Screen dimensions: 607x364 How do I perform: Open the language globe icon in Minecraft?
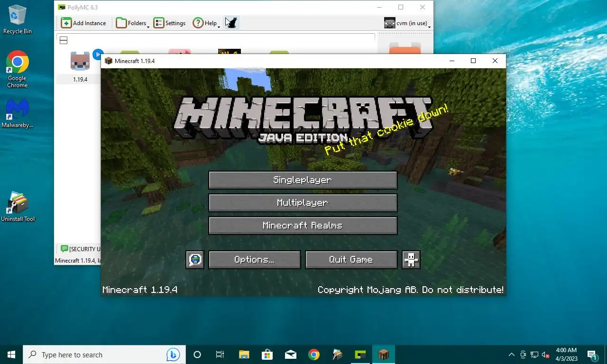click(x=195, y=260)
